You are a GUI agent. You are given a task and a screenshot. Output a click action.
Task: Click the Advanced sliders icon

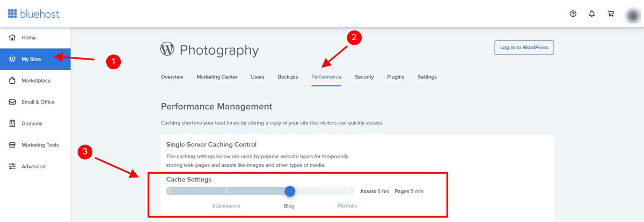point(12,166)
